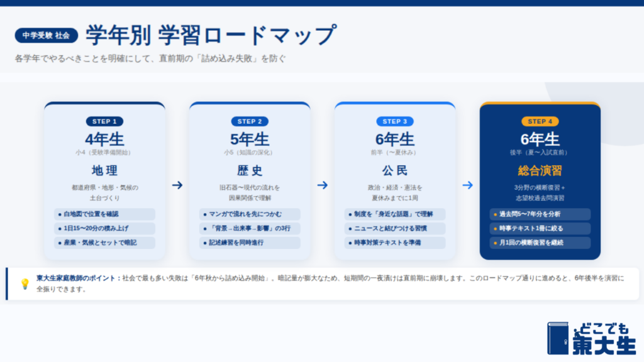The width and height of the screenshot is (644, 362).
Task: Click 前半（〜夏休み） caption
Action: (x=395, y=153)
